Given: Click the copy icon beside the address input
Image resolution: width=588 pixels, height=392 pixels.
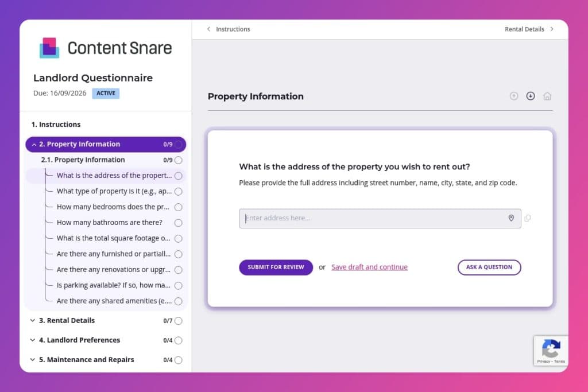Looking at the screenshot, I should (x=528, y=218).
